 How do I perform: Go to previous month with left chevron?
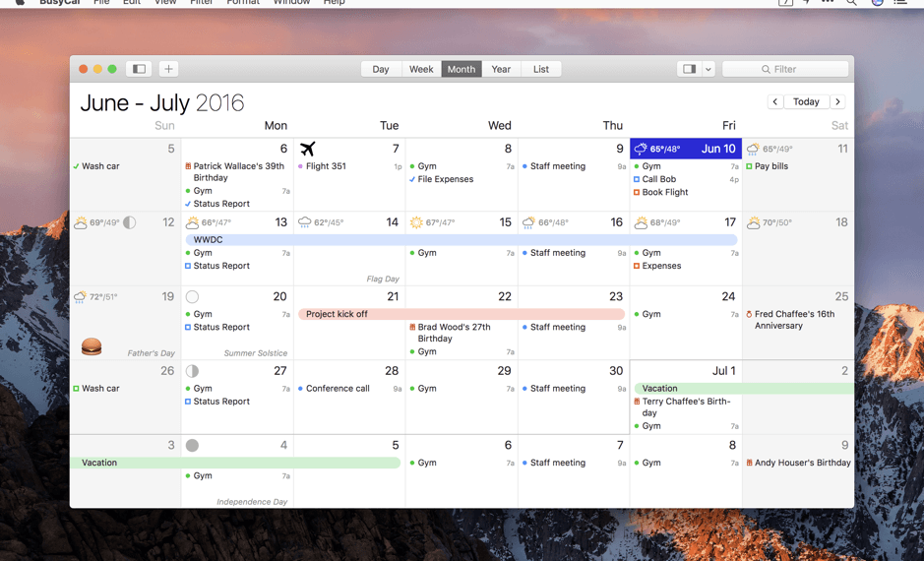(x=775, y=101)
